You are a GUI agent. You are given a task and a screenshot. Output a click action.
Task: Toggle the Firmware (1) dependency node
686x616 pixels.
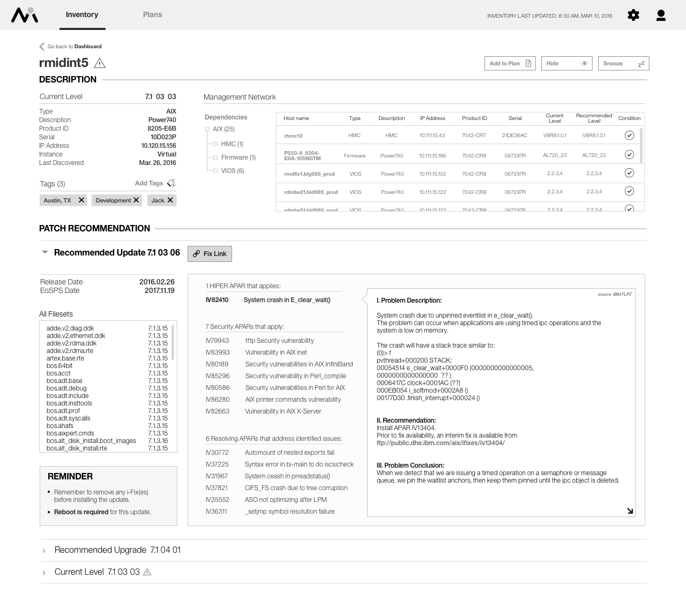pyautogui.click(x=215, y=157)
